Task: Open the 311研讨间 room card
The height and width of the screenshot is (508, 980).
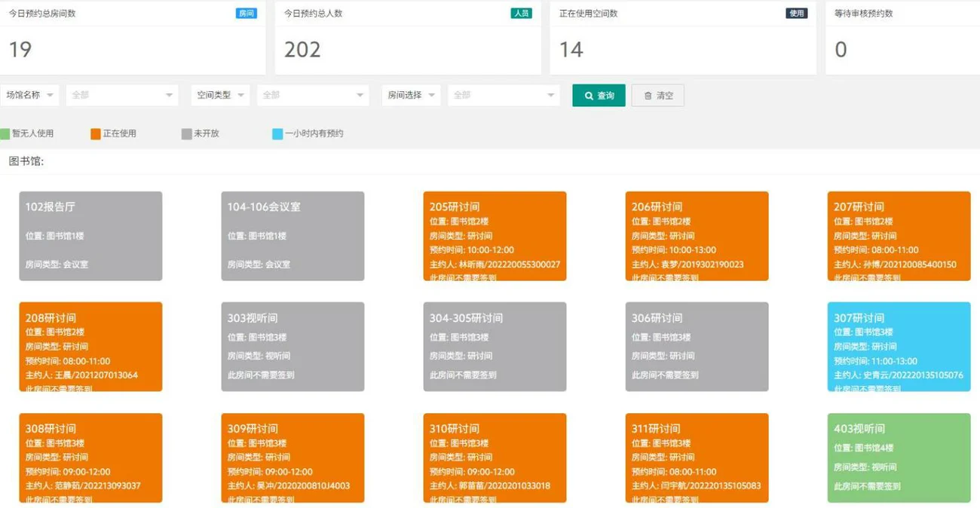Action: pos(697,458)
